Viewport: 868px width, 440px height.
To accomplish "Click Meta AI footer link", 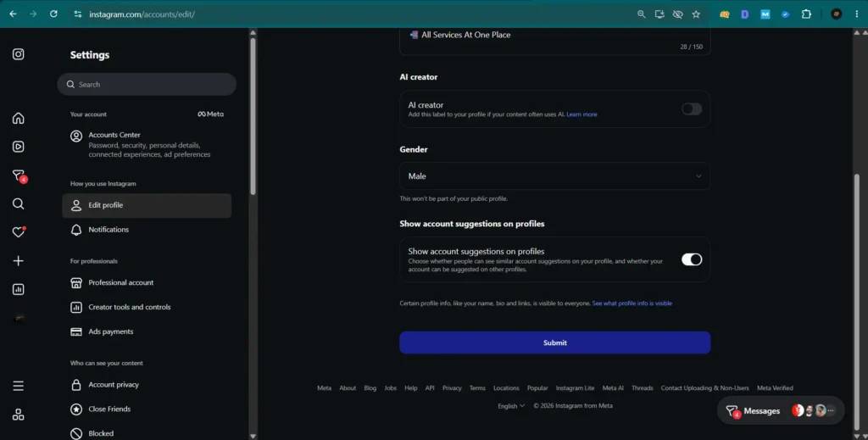I will click(613, 388).
